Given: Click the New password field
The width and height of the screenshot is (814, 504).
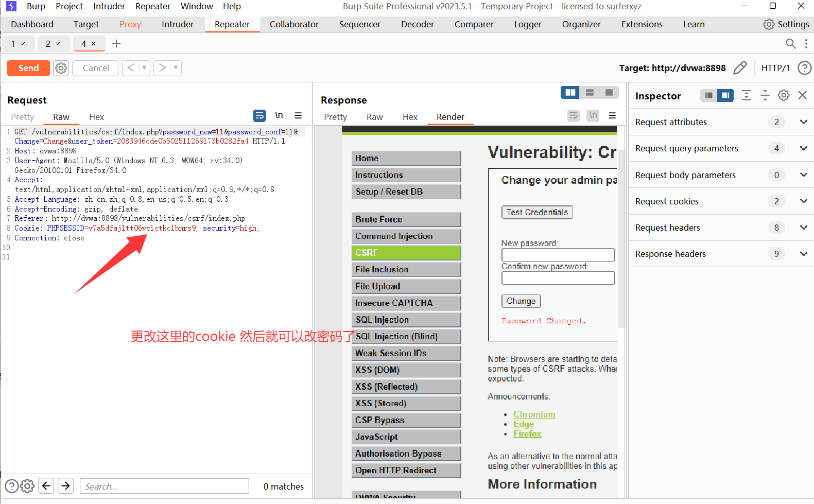Looking at the screenshot, I should [558, 255].
